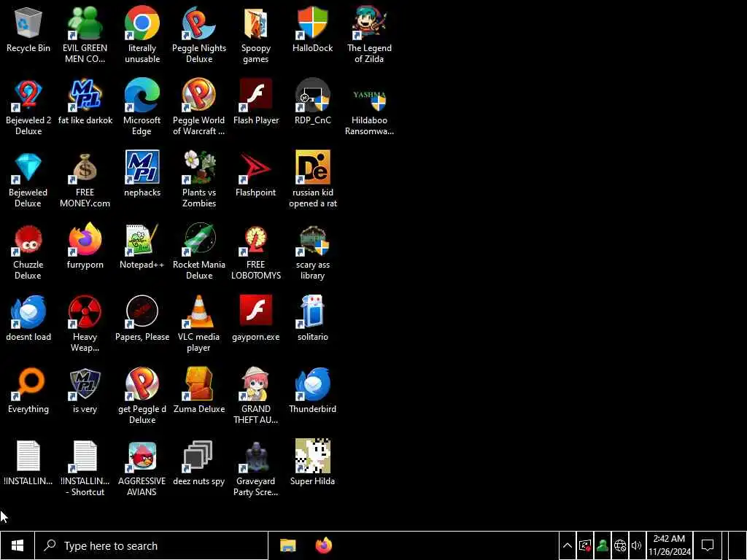Select the solitario shortcut
The height and width of the screenshot is (560, 747).
click(x=312, y=318)
